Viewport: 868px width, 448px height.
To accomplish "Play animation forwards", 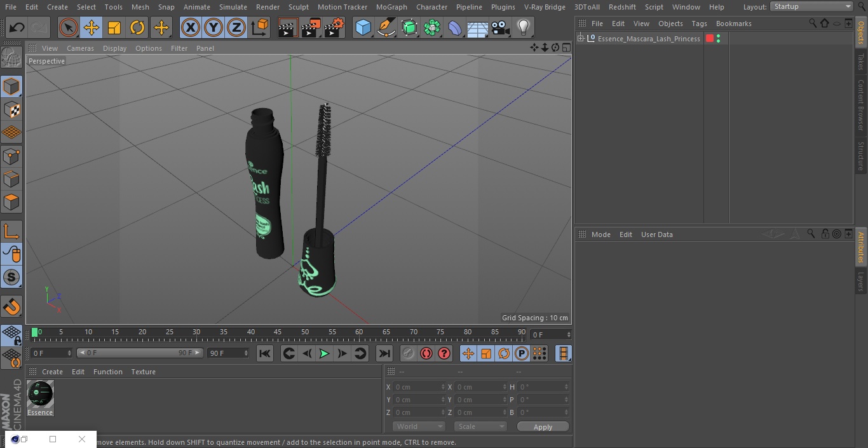I will tap(324, 353).
